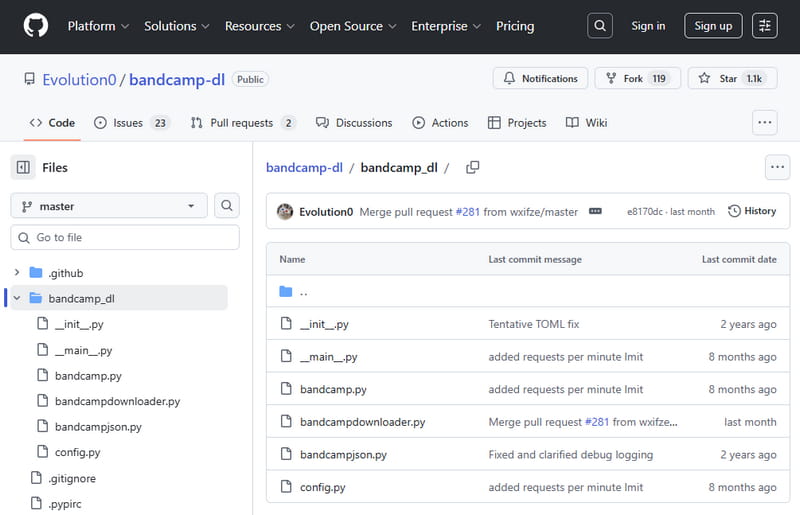Click Sign in
This screenshot has width=800, height=515.
(648, 26)
